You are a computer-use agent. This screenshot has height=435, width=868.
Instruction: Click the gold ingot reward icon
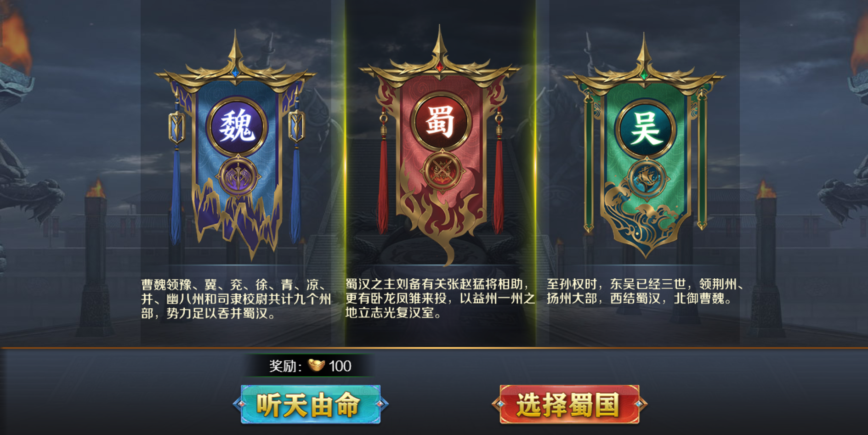pos(316,365)
